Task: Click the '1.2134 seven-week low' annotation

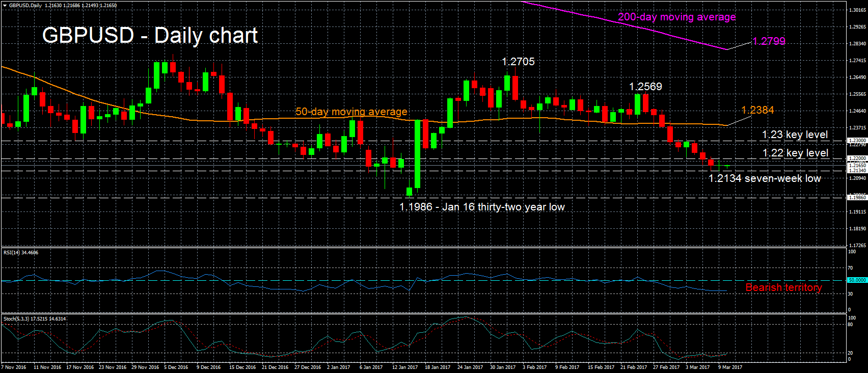Action: (x=765, y=178)
